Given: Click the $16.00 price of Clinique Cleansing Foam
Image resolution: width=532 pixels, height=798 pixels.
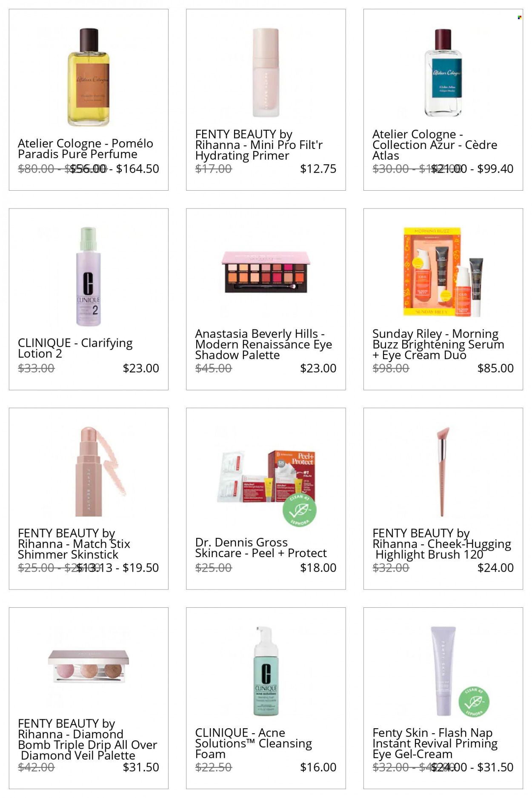Looking at the screenshot, I should (318, 767).
